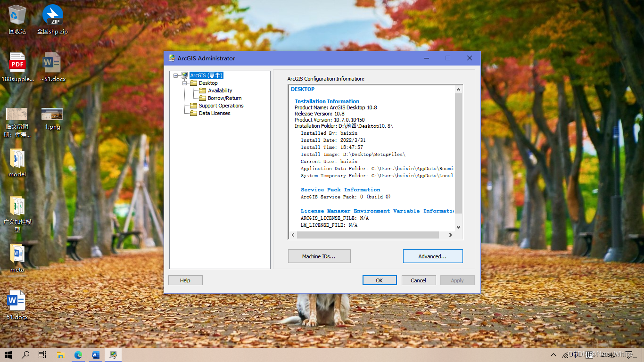The width and height of the screenshot is (644, 362).
Task: Open Task View from the taskbar
Action: pyautogui.click(x=42, y=355)
